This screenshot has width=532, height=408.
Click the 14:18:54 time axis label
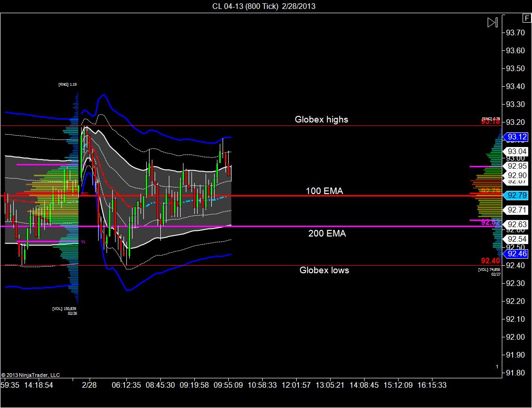(39, 385)
